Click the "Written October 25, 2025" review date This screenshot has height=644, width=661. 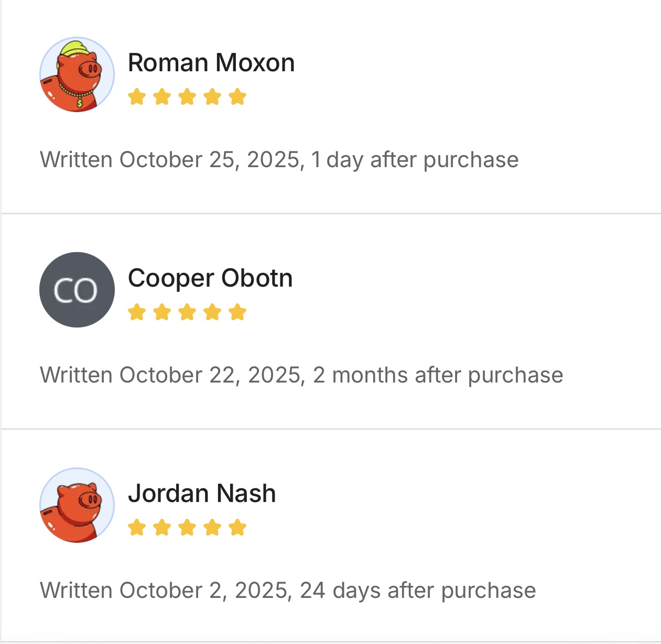point(172,160)
